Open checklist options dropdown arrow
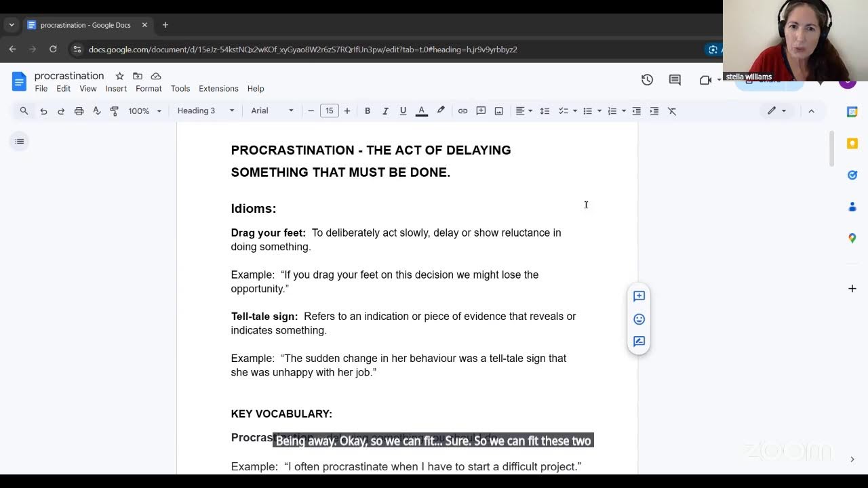The image size is (868, 488). pos(575,110)
